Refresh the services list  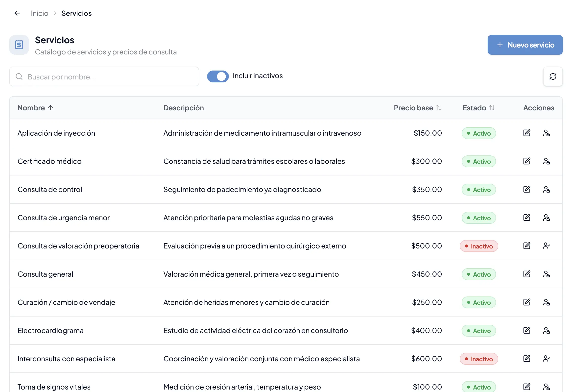point(553,76)
